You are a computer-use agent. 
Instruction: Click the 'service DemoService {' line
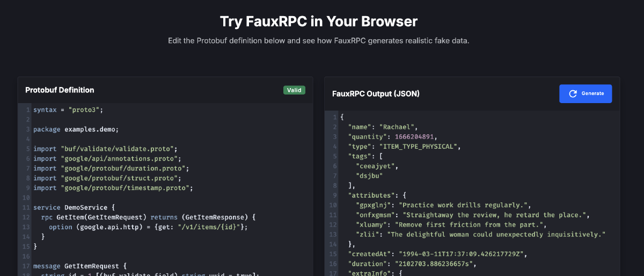coord(74,207)
